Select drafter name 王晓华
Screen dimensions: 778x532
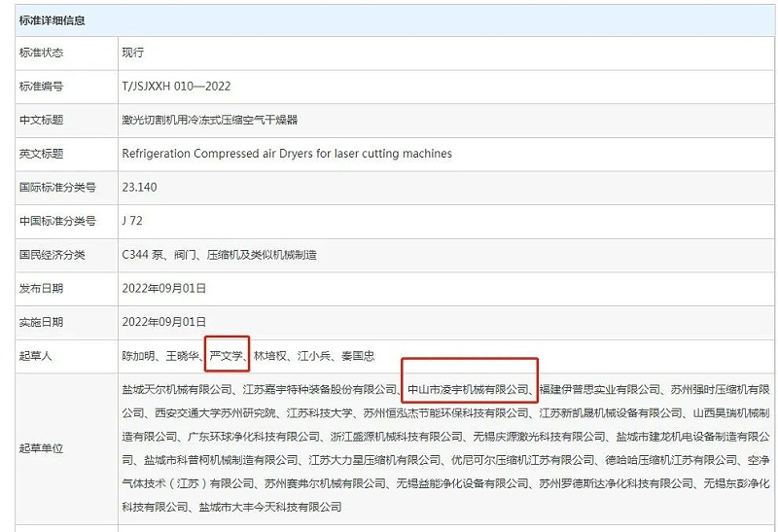pos(182,356)
